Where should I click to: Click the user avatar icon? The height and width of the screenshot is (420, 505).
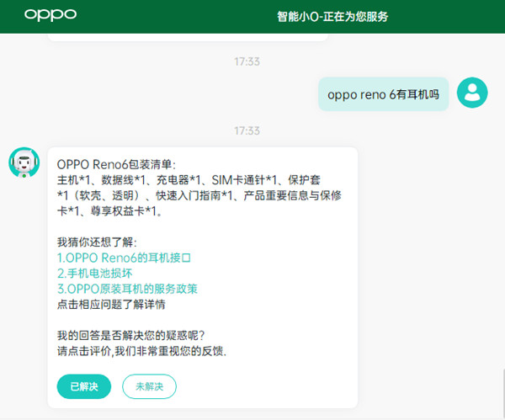click(x=472, y=93)
